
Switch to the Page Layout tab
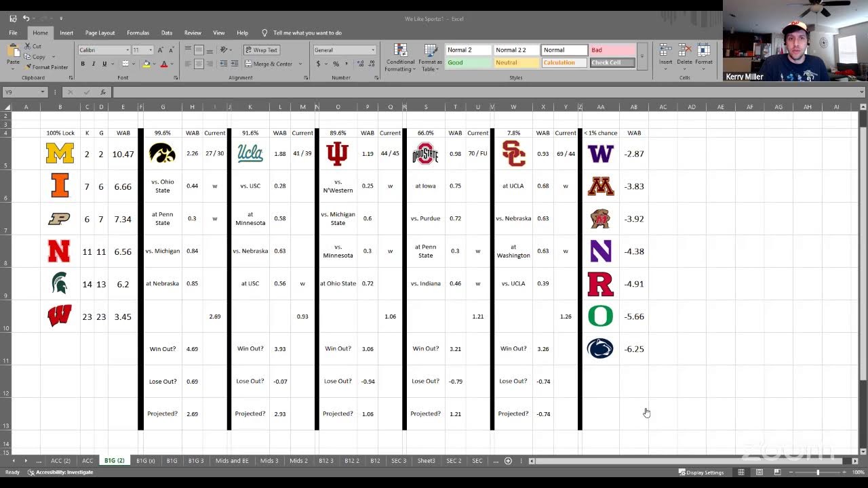pos(100,33)
